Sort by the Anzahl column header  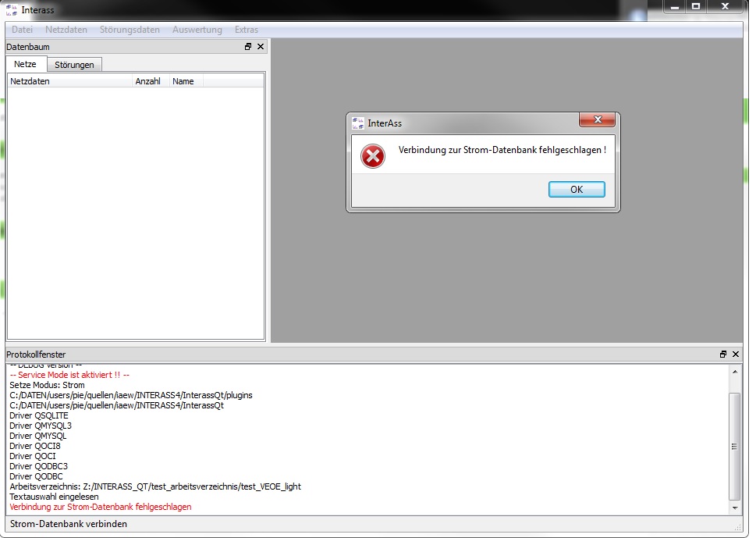pyautogui.click(x=147, y=81)
